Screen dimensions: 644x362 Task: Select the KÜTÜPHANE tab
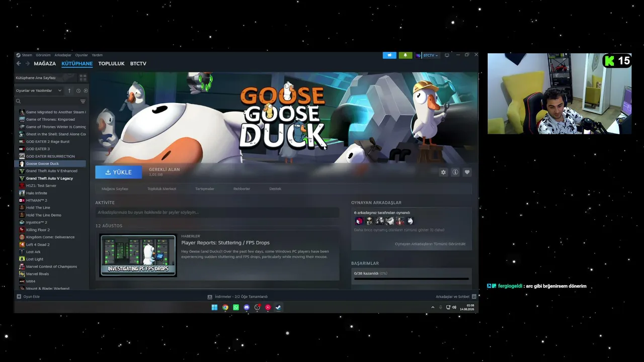tap(77, 64)
